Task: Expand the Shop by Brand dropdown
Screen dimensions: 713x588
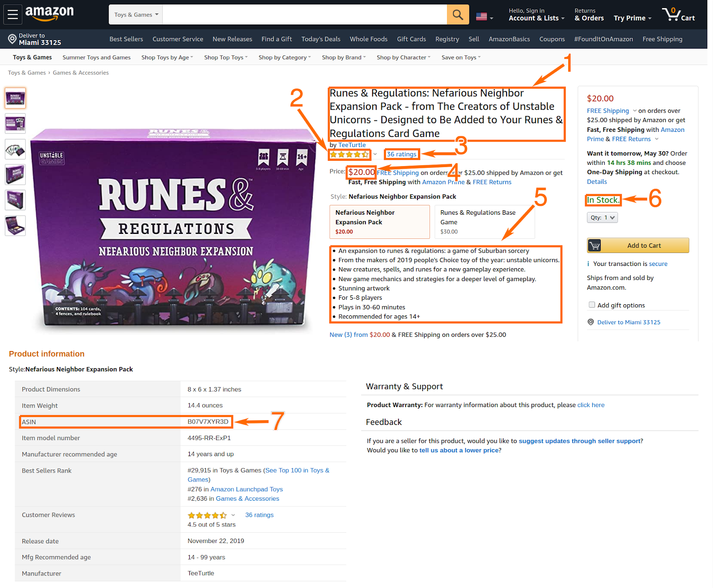Action: 344,57
